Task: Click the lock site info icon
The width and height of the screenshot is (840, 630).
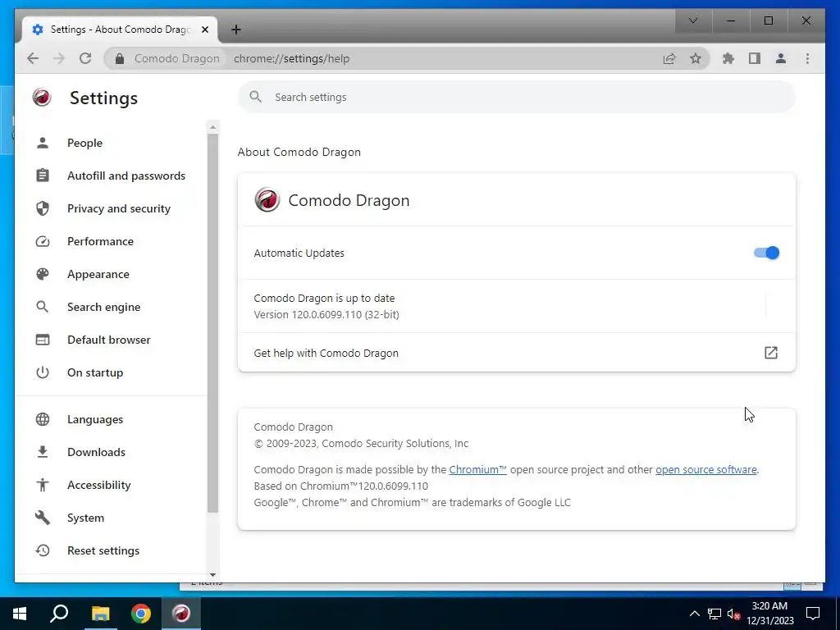Action: (x=120, y=58)
